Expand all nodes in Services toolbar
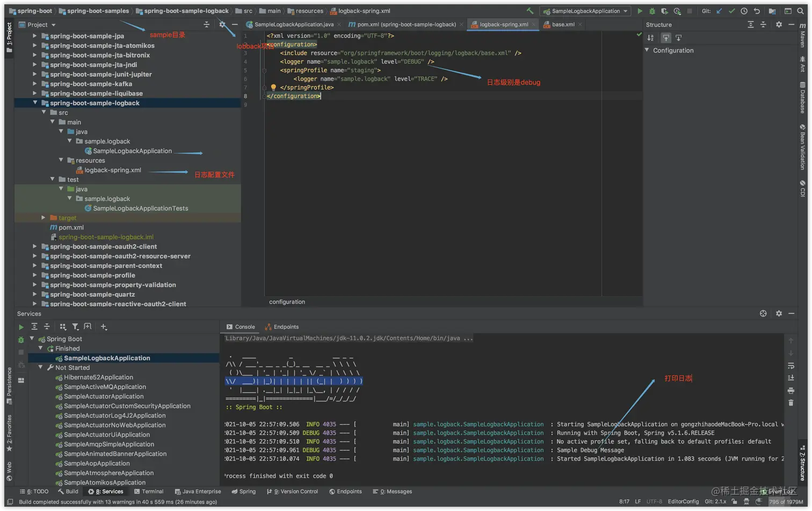 coord(34,327)
